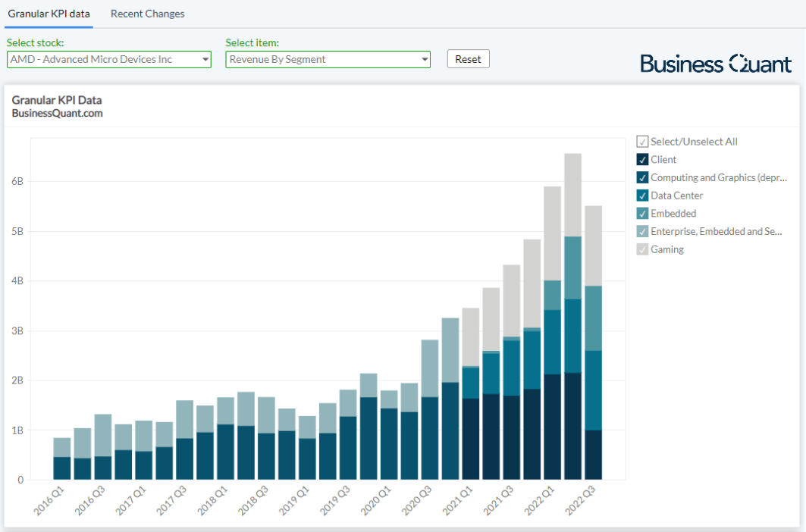Toggle the Select/Unselect All checkbox
This screenshot has width=806, height=532.
(x=642, y=142)
